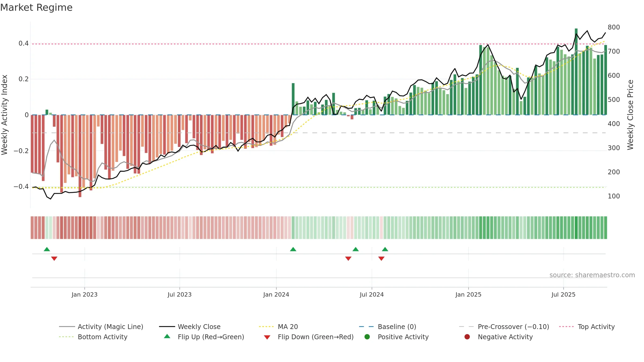Click the Market Regime chart title
Image resolution: width=644 pixels, height=362 pixels.
[x=36, y=8]
